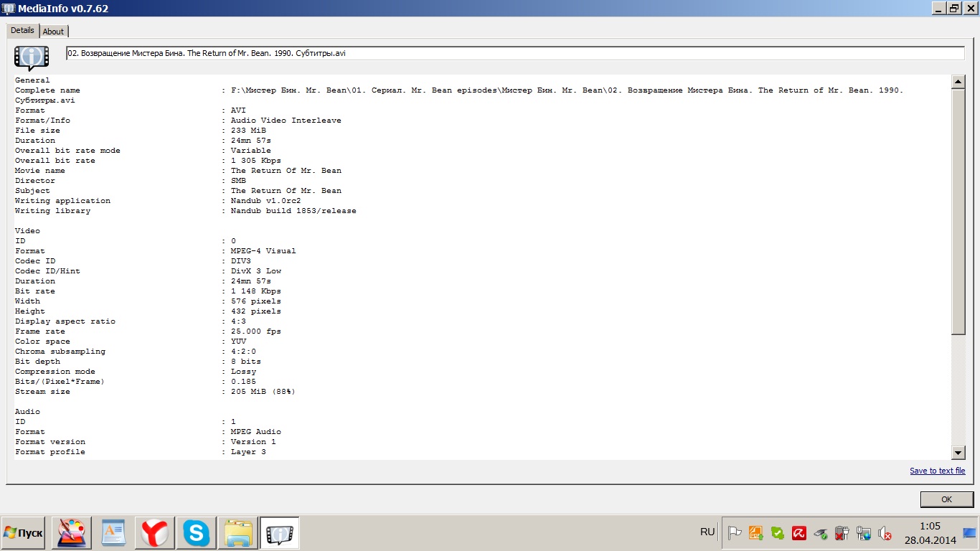Click the Show Desktop icon beside the clock
980x551 pixels.
[x=969, y=533]
